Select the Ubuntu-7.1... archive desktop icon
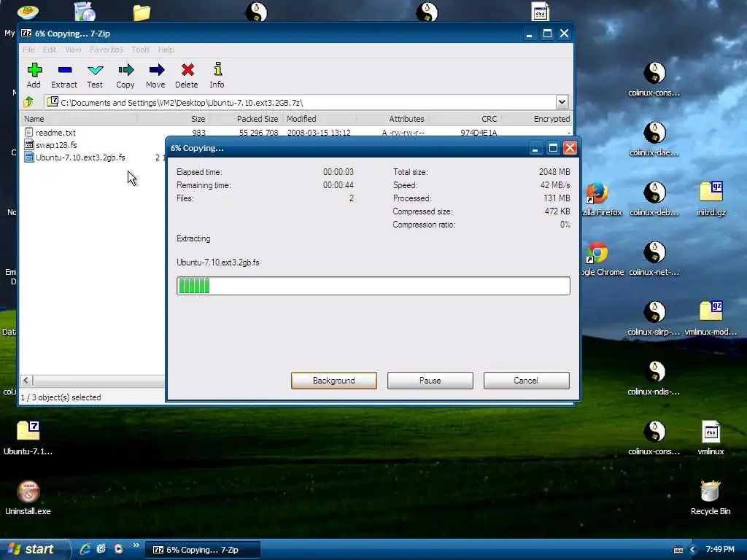Image resolution: width=747 pixels, height=560 pixels. click(28, 438)
